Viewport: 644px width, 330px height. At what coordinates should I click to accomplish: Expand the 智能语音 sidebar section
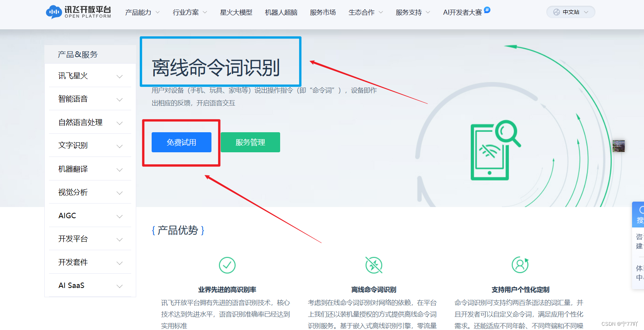tap(90, 99)
